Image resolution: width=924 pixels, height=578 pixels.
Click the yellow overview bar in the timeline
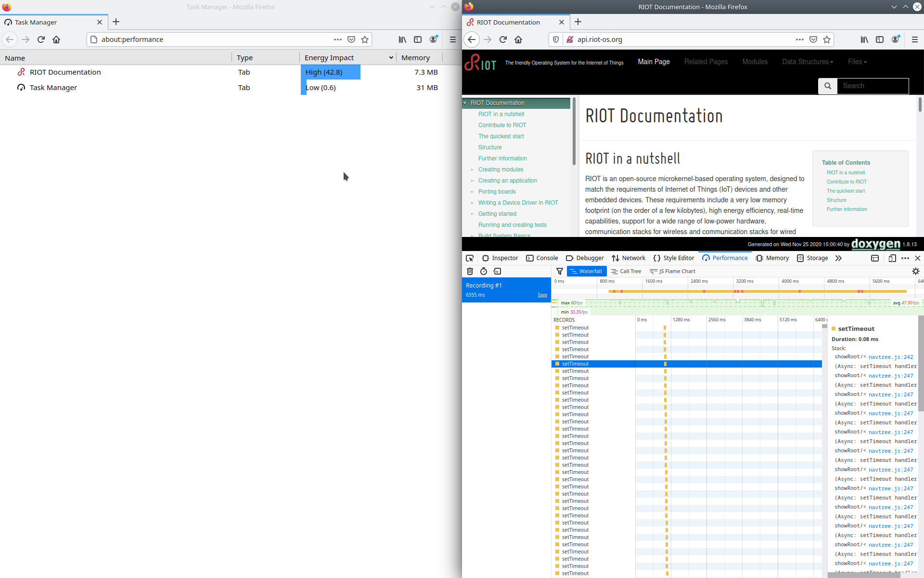pos(757,291)
